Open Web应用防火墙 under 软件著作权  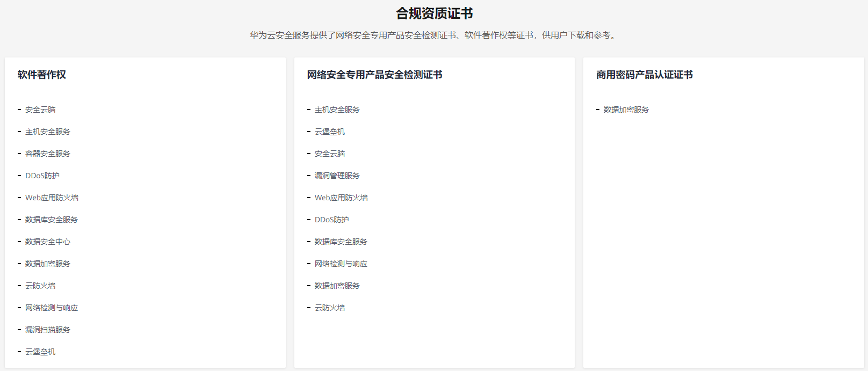[52, 198]
